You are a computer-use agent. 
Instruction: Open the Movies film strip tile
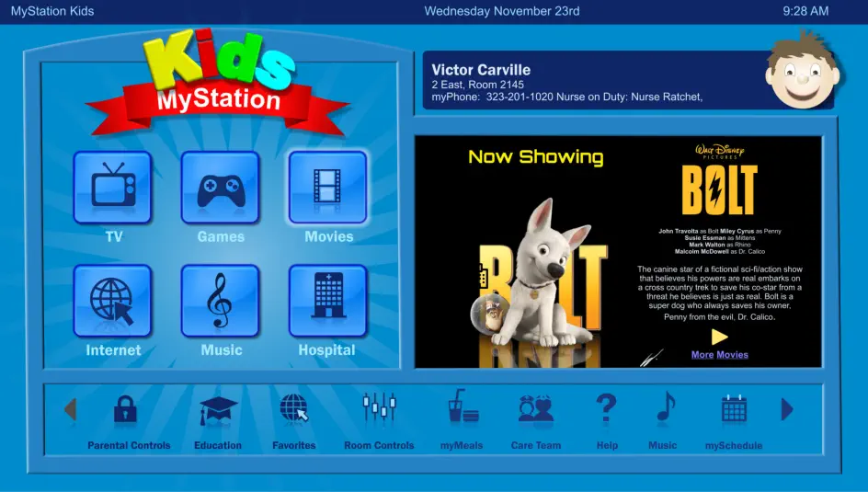coord(327,188)
